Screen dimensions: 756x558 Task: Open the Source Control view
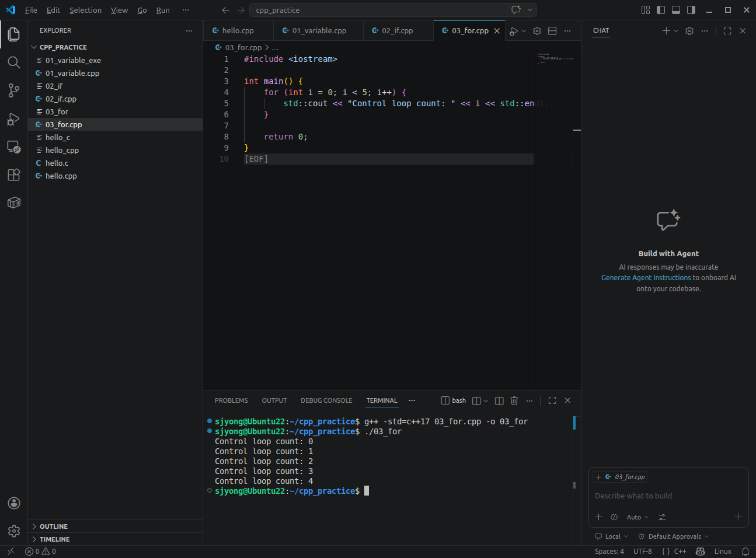pyautogui.click(x=14, y=90)
